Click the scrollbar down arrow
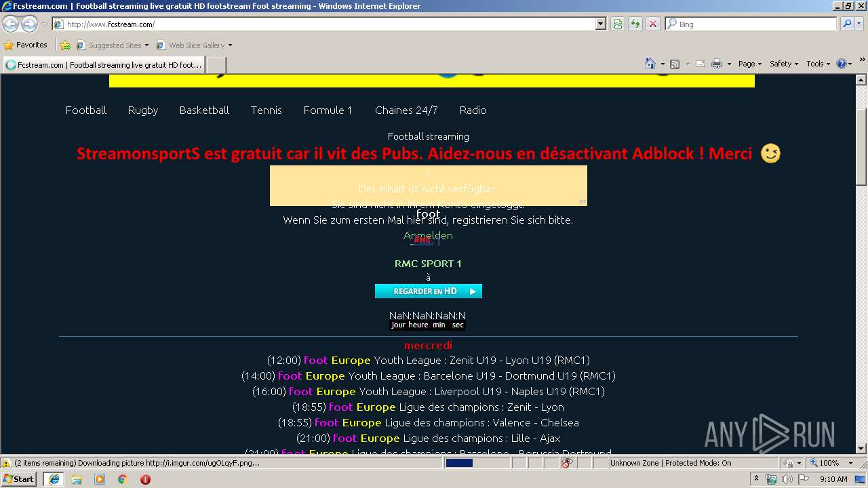Screen dimensions: 868x488 pos(861,449)
